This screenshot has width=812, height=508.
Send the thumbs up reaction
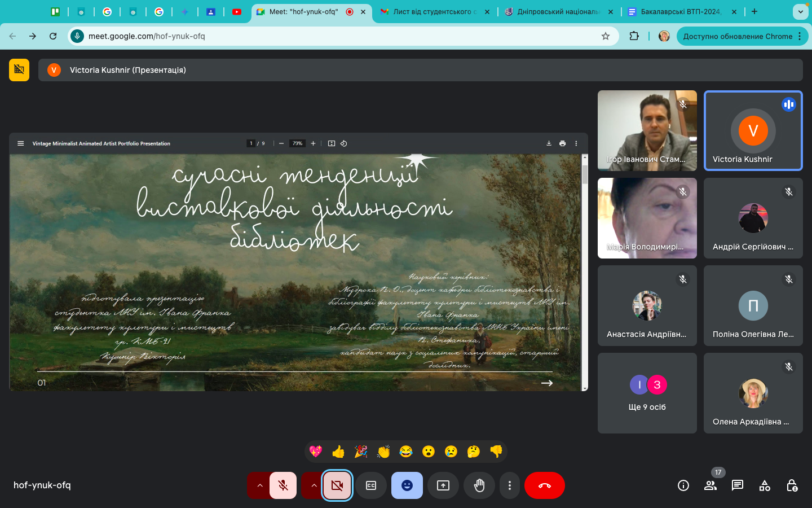tap(338, 452)
